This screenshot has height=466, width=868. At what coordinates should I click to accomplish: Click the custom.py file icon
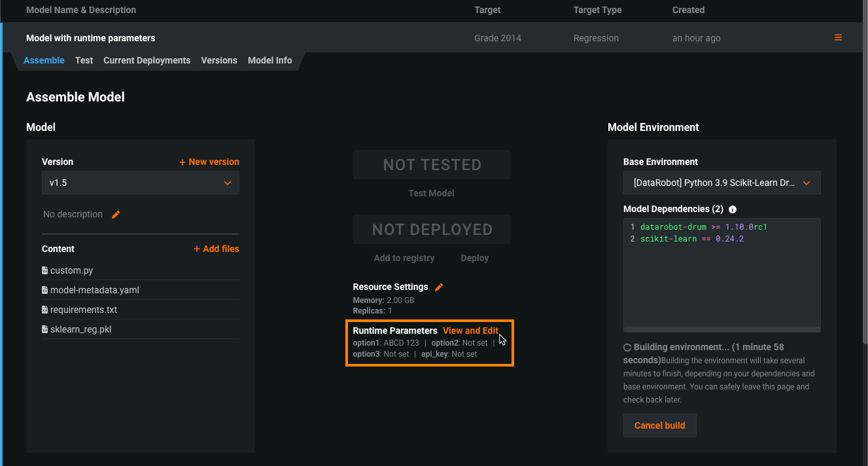pyautogui.click(x=44, y=270)
